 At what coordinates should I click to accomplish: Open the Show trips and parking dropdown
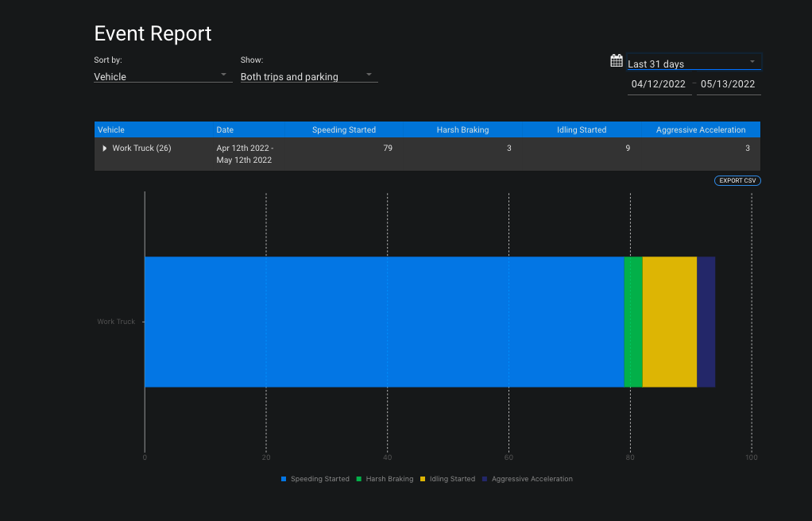pyautogui.click(x=308, y=77)
